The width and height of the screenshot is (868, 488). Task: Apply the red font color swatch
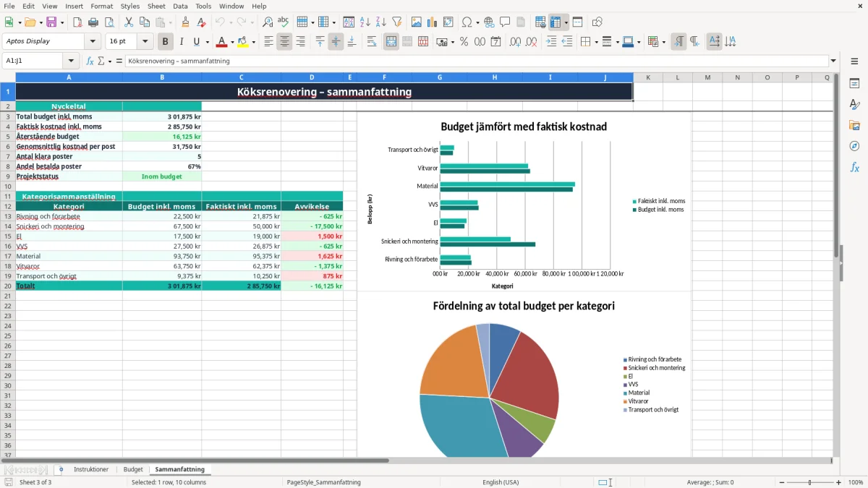tap(222, 42)
